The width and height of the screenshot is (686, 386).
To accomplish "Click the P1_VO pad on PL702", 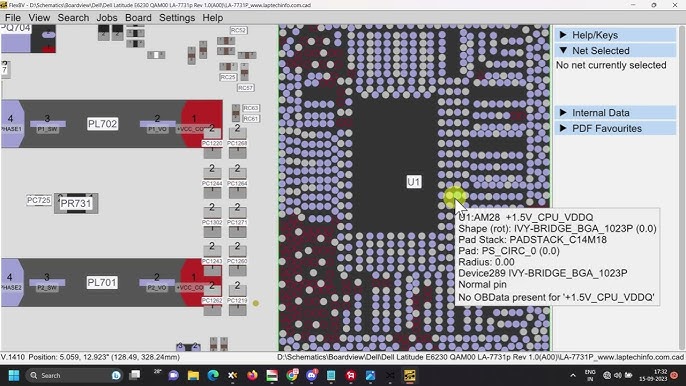I will (x=157, y=124).
